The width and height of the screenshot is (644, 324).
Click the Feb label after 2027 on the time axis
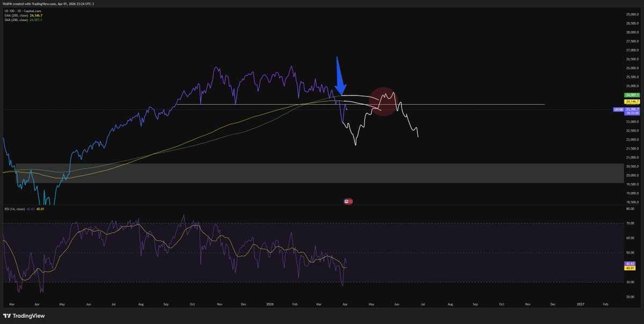click(x=606, y=304)
